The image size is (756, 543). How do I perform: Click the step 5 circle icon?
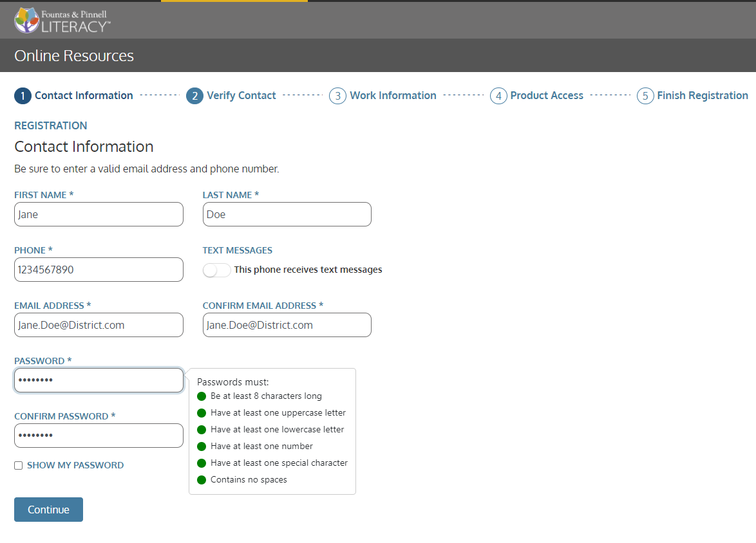[645, 96]
